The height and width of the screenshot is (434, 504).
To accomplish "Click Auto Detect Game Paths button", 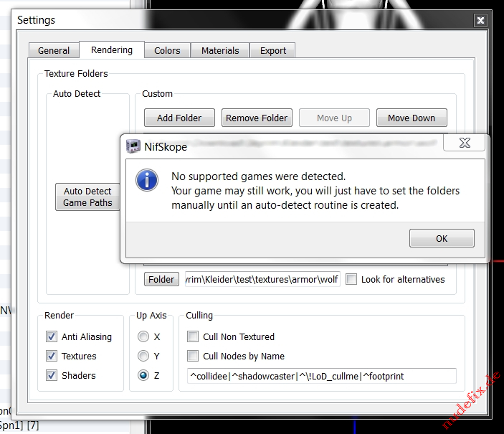I will [87, 197].
